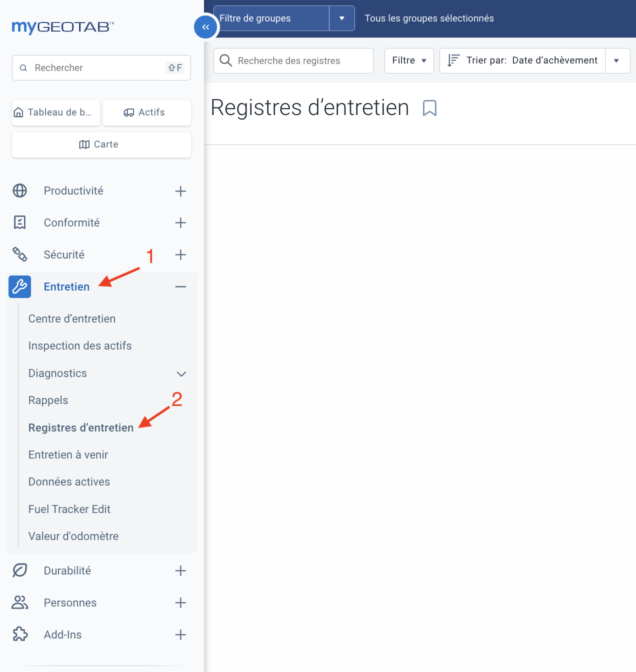Click the Productivité menu label
Viewport: 636px width, 672px height.
pos(73,190)
